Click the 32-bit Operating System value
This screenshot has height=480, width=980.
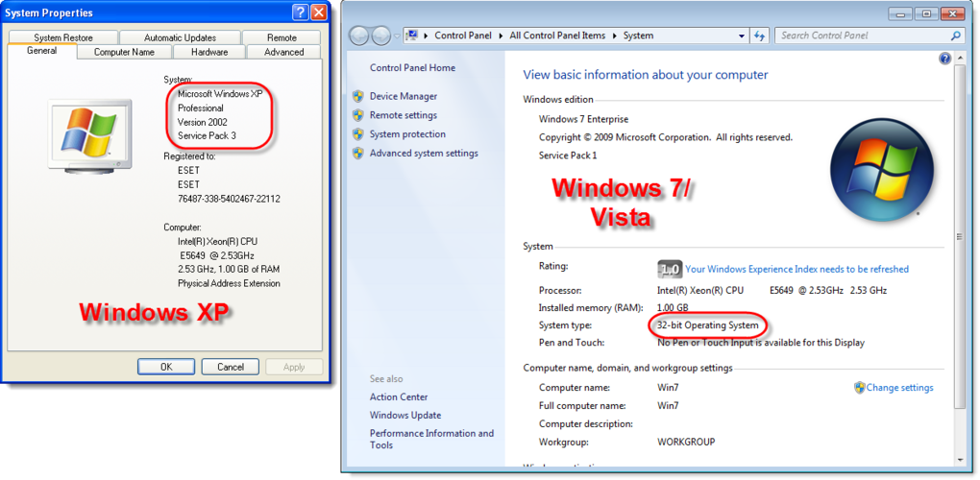(707, 325)
